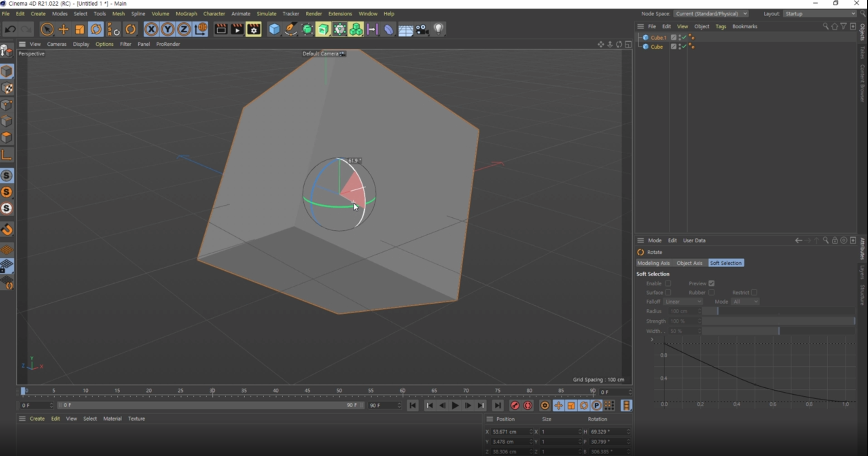Toggle the Rubber checkbox

tap(711, 292)
